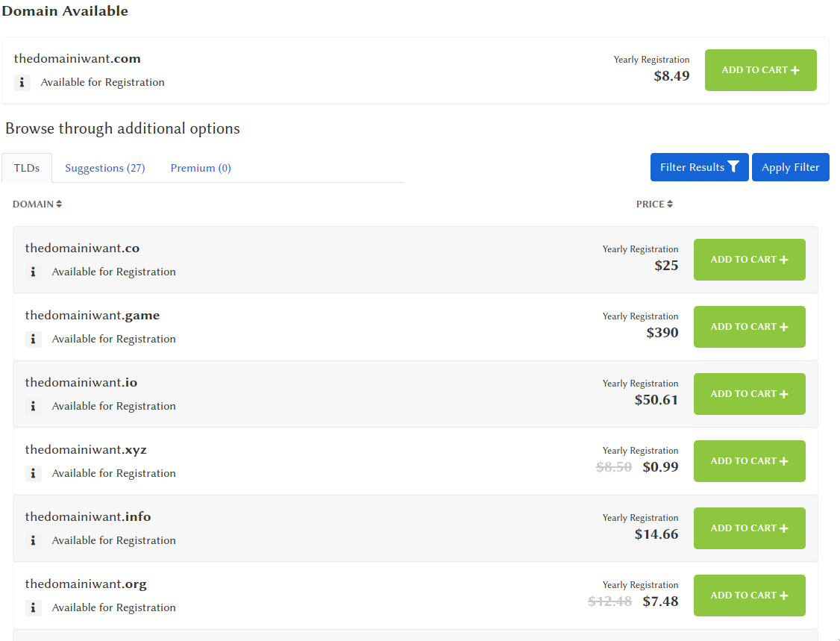Sort list by PRICE column arrows
Viewport: 840px width, 641px height.
click(670, 204)
